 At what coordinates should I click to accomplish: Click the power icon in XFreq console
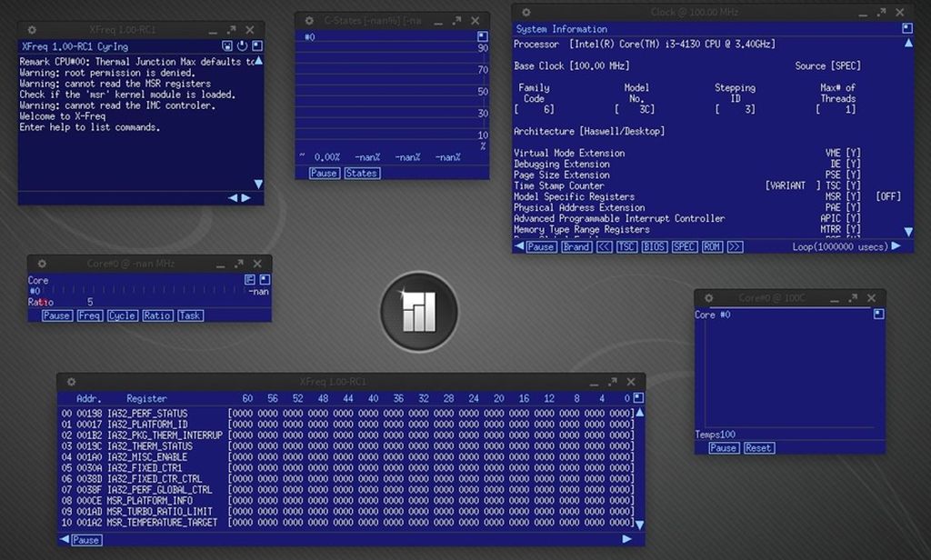click(x=242, y=45)
